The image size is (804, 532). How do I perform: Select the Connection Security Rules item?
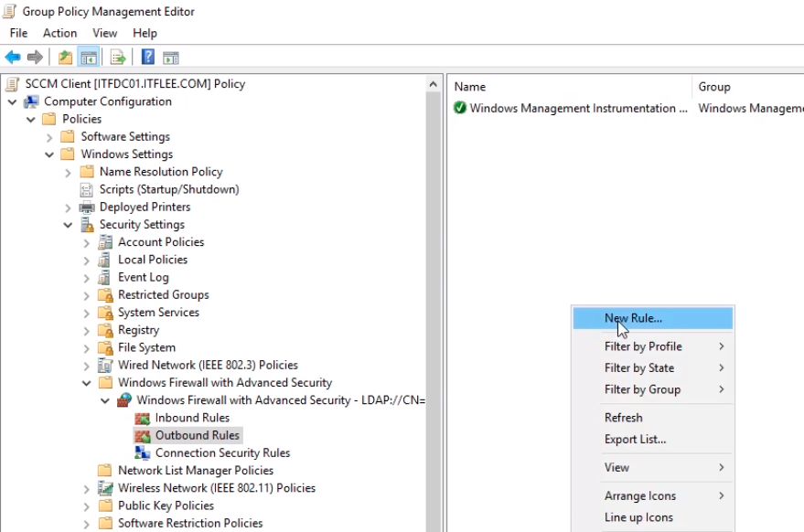pos(222,453)
